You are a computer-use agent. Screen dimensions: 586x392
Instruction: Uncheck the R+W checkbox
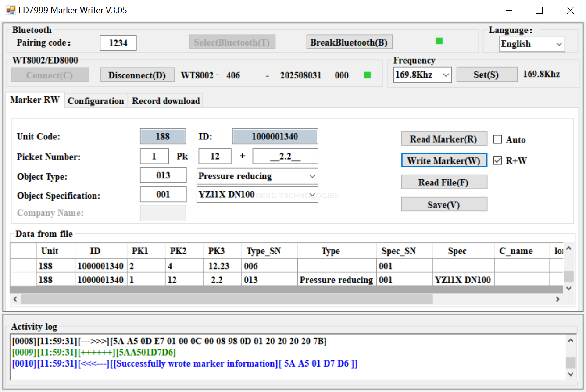tap(497, 160)
